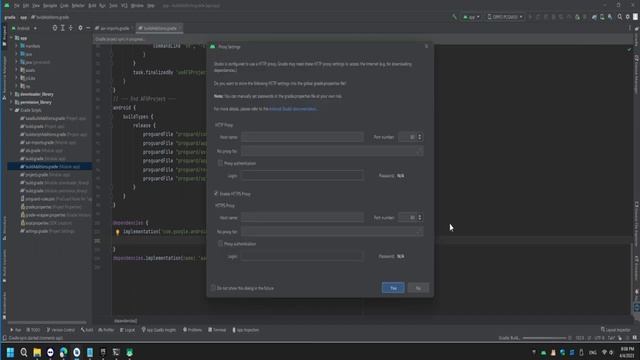
Task: Open App Quality Insights tool window
Action: (159, 330)
